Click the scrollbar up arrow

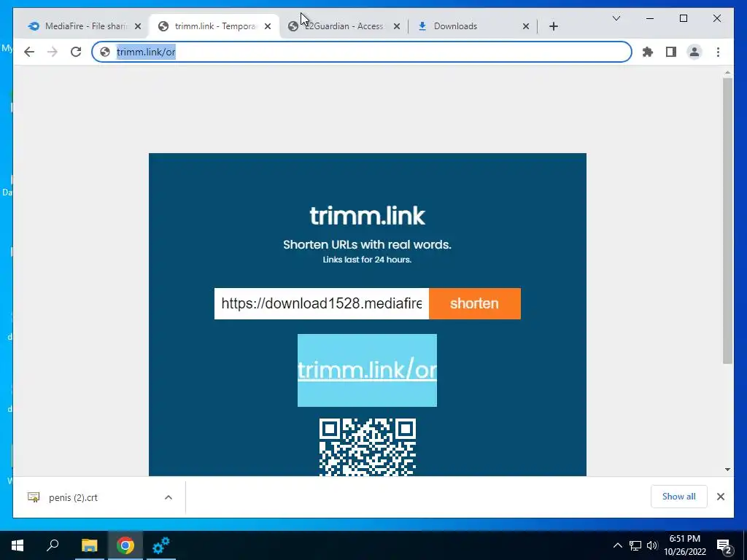pos(727,72)
